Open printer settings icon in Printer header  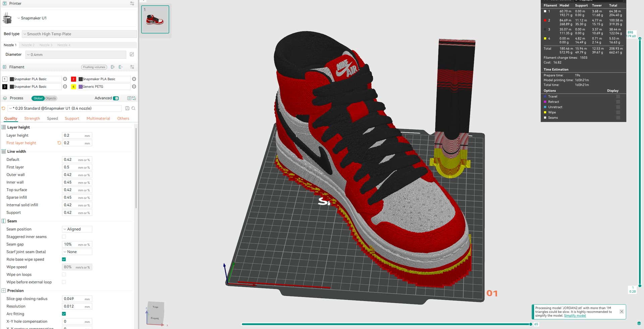pos(132,3)
